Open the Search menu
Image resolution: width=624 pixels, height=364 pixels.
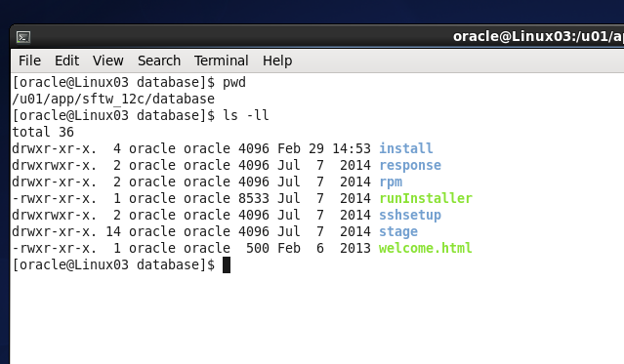[159, 61]
